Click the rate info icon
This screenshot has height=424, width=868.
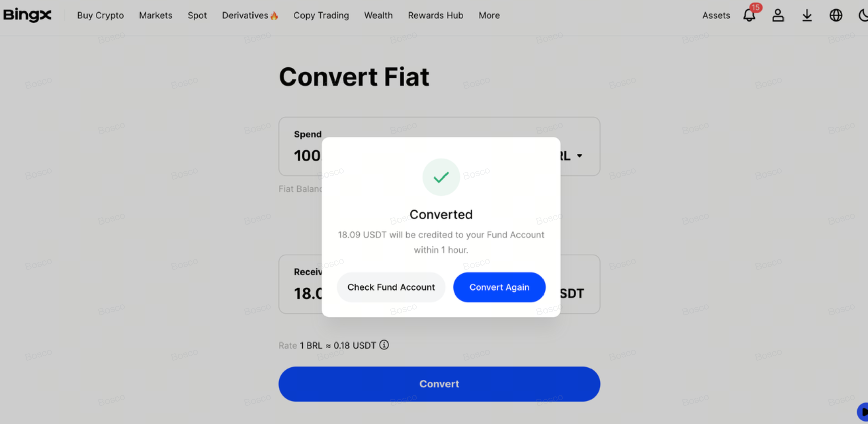tap(384, 345)
